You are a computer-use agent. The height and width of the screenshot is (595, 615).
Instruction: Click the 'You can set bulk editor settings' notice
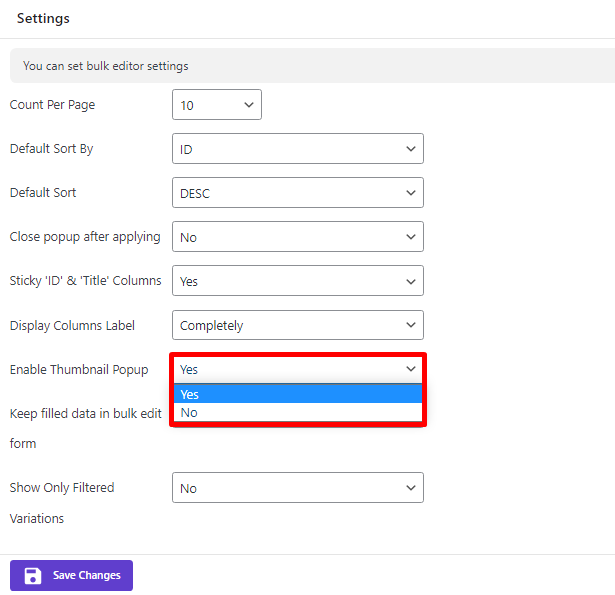(x=312, y=66)
